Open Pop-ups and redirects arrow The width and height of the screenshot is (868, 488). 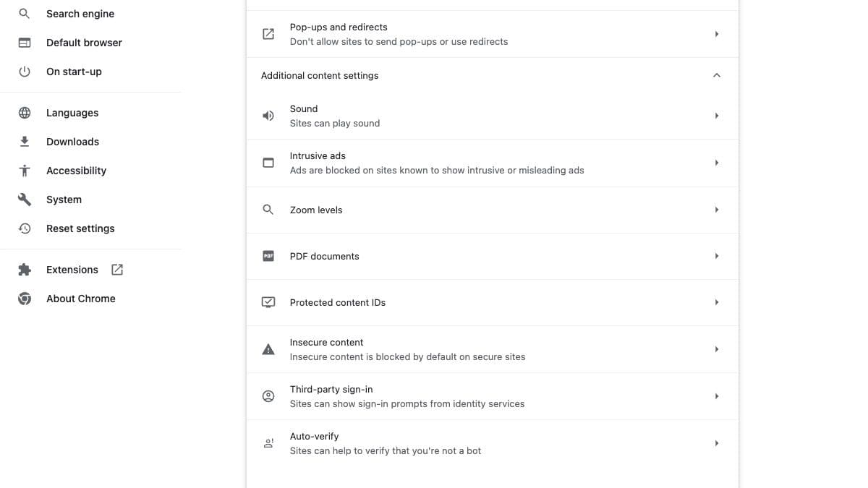[x=716, y=34]
